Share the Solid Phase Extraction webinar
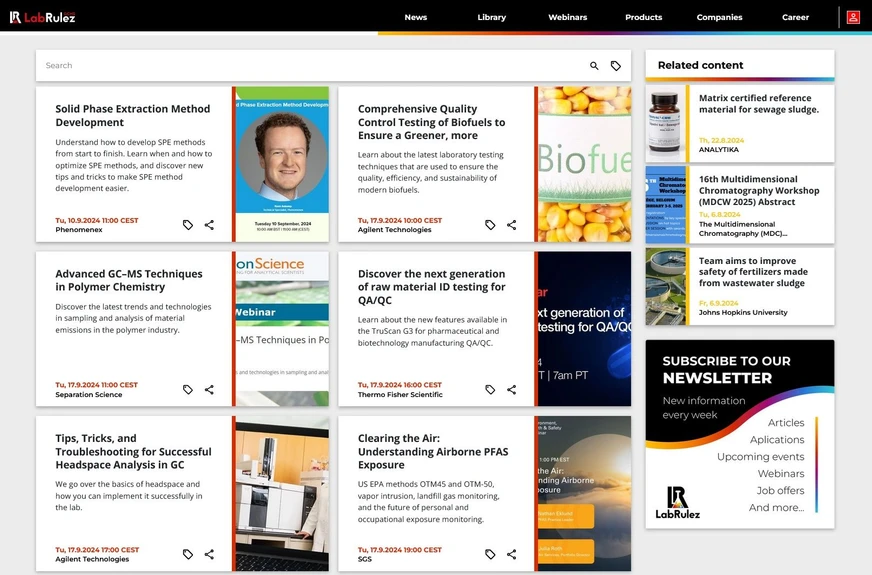This screenshot has height=575, width=872. [x=209, y=225]
